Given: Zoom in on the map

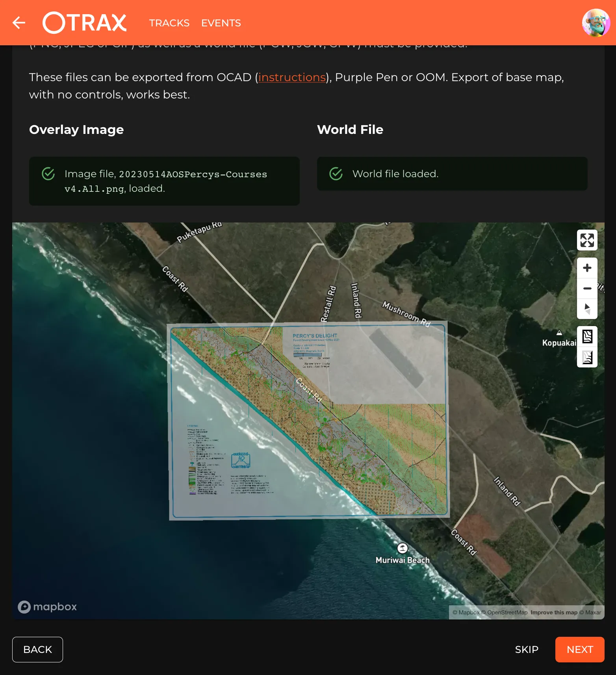Looking at the screenshot, I should point(587,268).
